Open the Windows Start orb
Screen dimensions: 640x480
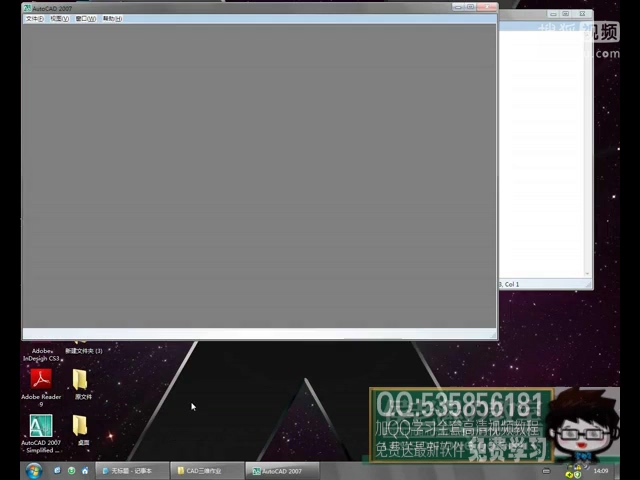pos(33,471)
